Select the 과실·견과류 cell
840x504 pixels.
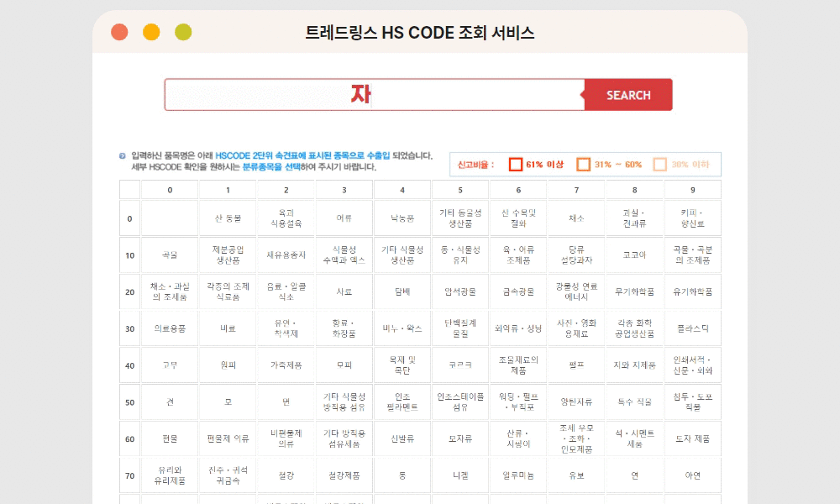634,218
